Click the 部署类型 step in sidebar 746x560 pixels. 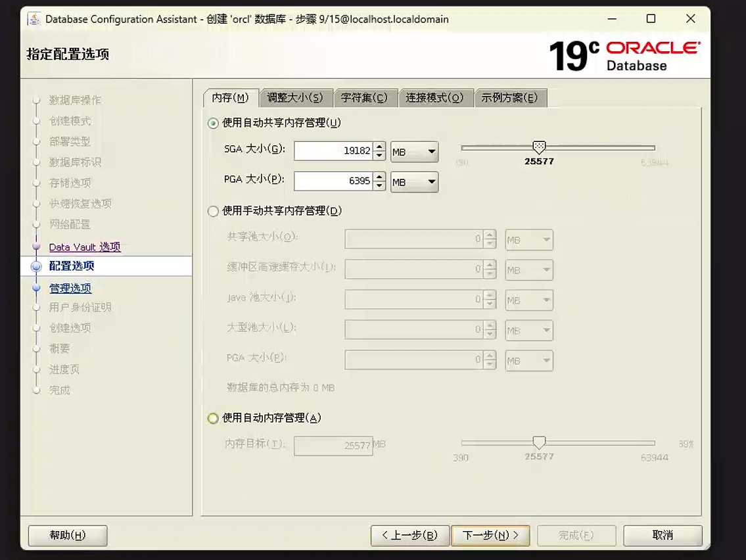click(x=70, y=142)
